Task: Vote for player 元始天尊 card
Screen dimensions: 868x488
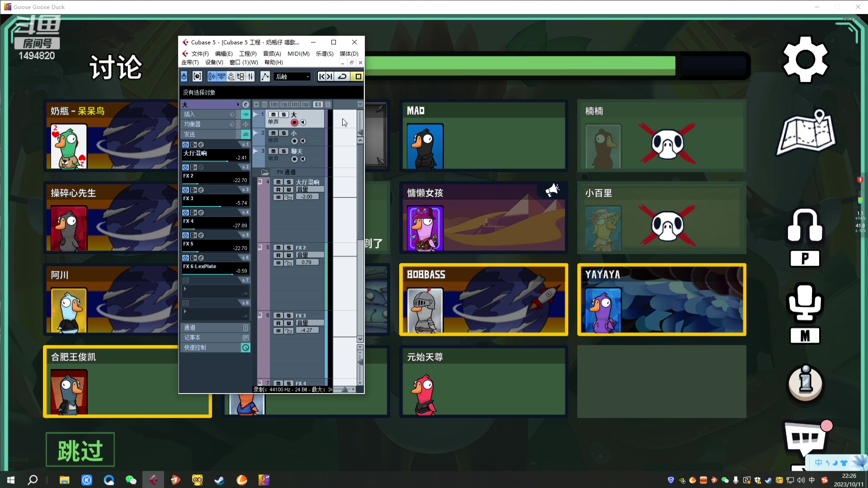Action: point(483,382)
